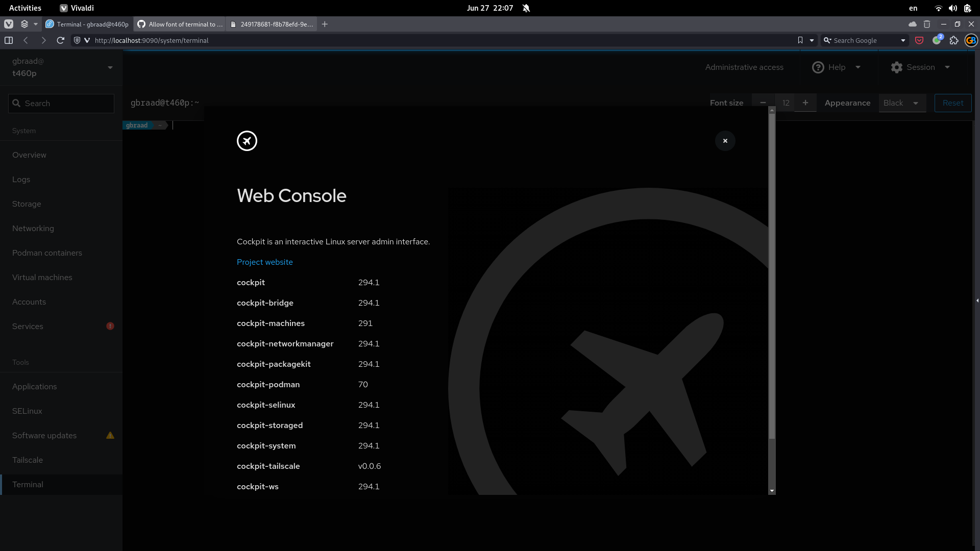Expand the gbraad@t460p account menu

click(x=110, y=67)
